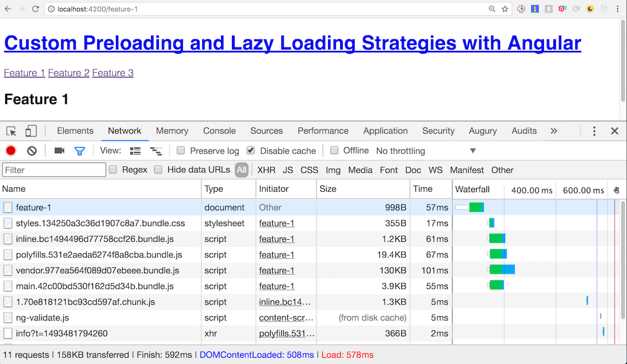Filter requests by JS type

(x=288, y=170)
